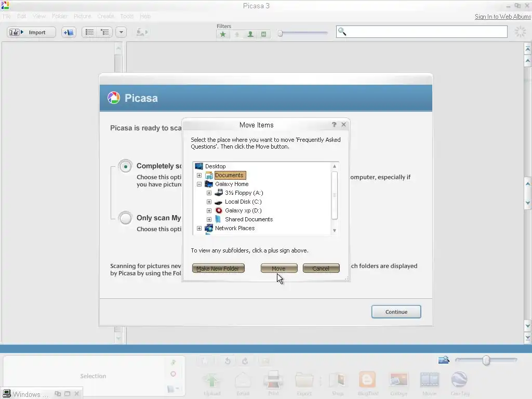Click the Move button
This screenshot has width=532, height=399.
tap(279, 269)
